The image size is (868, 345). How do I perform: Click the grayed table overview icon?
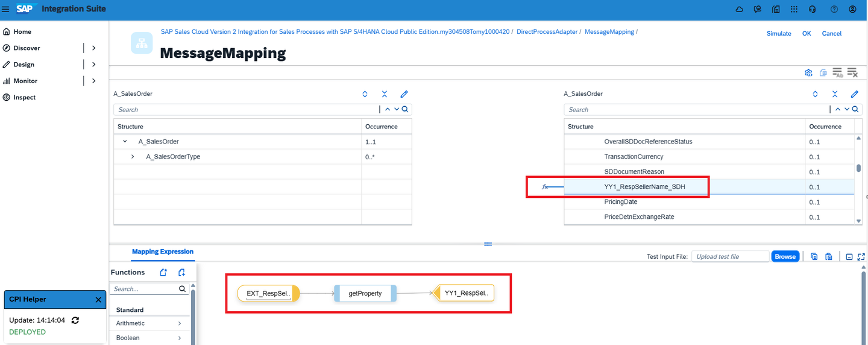(823, 73)
